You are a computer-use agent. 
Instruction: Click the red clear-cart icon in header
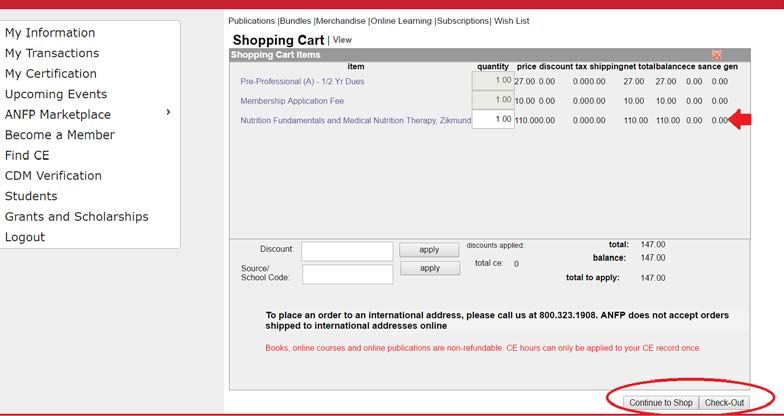(716, 54)
